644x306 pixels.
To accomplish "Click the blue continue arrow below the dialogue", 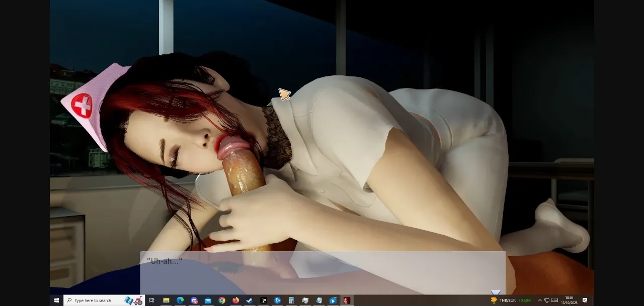I will 496,291.
